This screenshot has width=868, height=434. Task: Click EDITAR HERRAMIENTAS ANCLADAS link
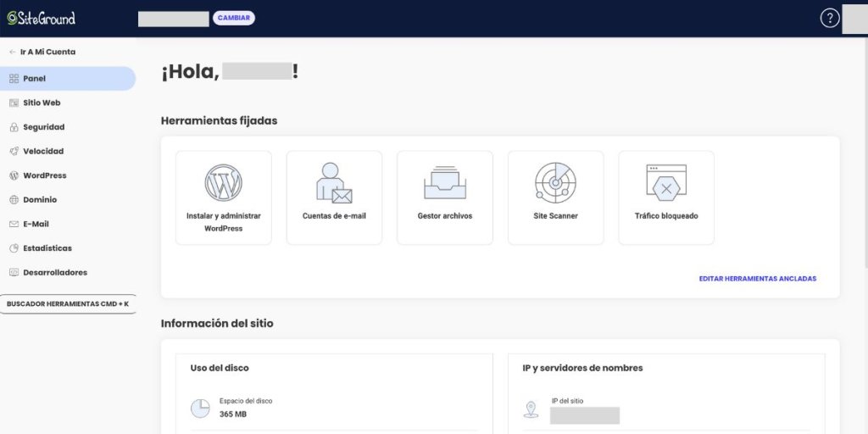(757, 279)
